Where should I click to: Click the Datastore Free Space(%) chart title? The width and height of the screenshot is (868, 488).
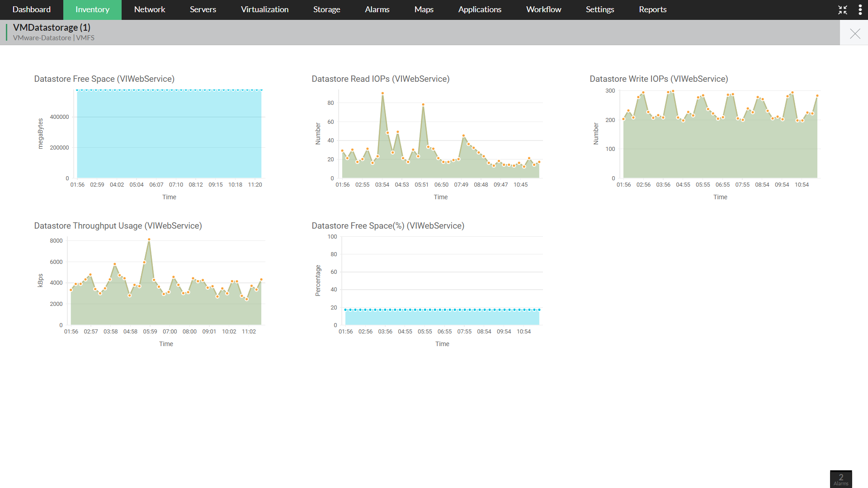(388, 225)
